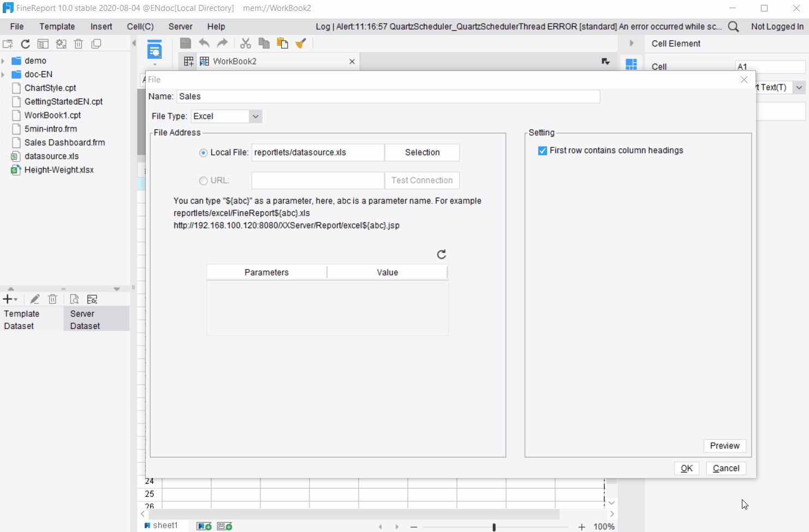Click the pencil edit dataset icon
Image resolution: width=809 pixels, height=532 pixels.
35,299
